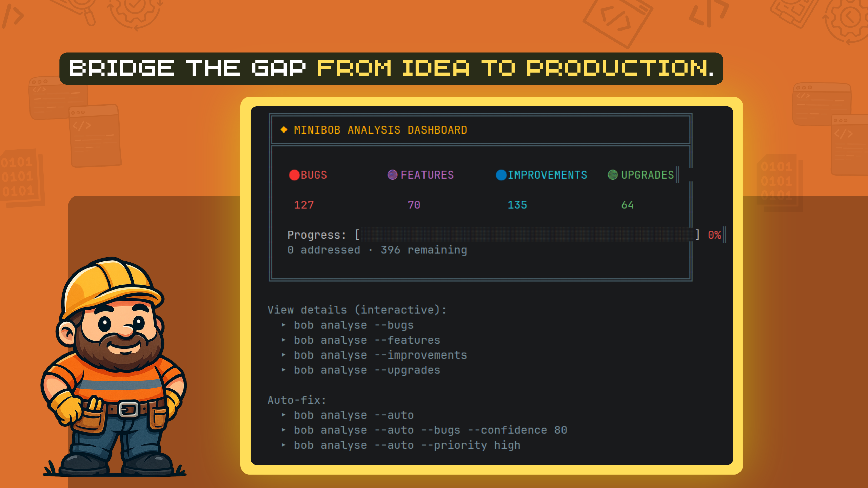Click the blue IMPROVEMENTS circle icon

coord(501,175)
